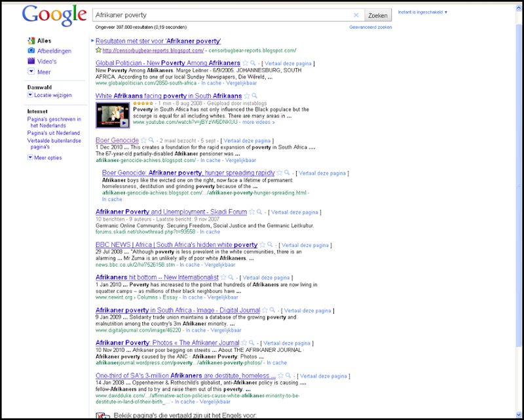Click magnifier beside New Internationalist result
The height and width of the screenshot is (420, 524).
pos(231,277)
